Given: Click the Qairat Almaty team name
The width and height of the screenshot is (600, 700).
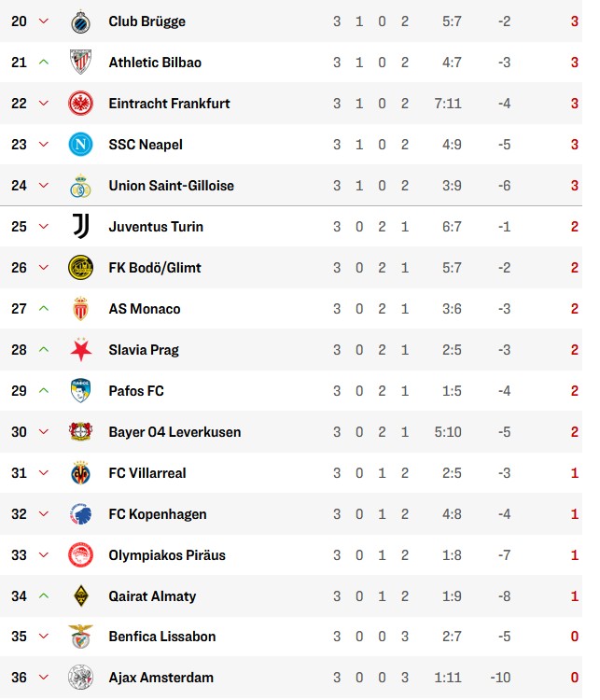Looking at the screenshot, I should pyautogui.click(x=152, y=596).
